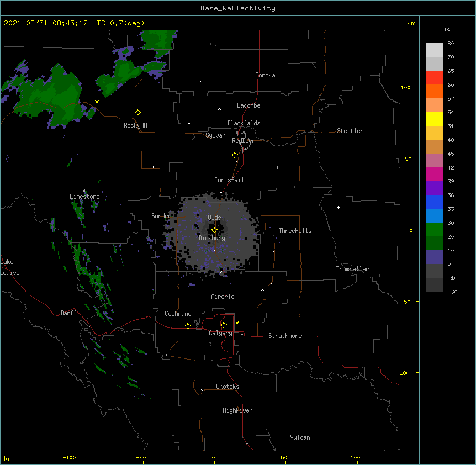Screen dimensions: 476x465
Task: Click the yellow station marker near RockyMH
Action: click(137, 113)
